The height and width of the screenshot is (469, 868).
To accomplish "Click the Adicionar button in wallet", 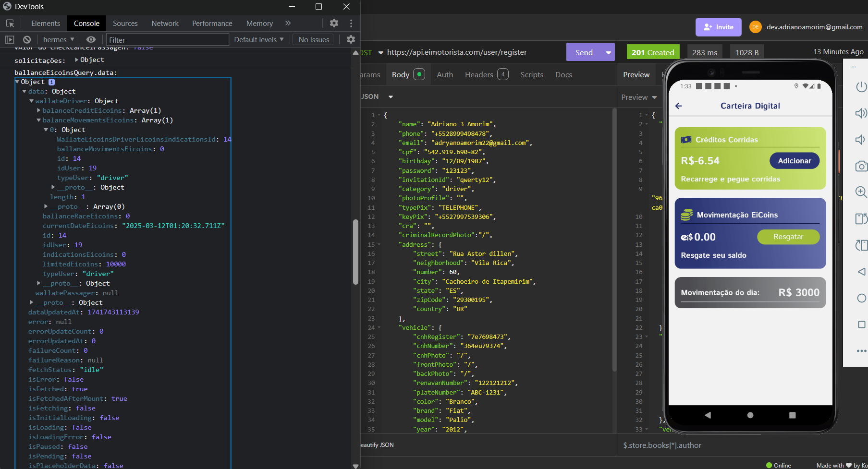I will coord(794,161).
